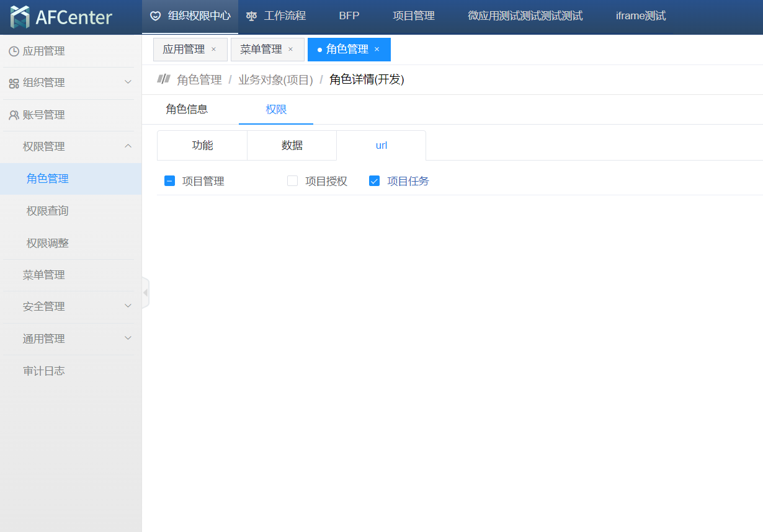
Task: Click the scales icon beside 工作流程
Action: pos(251,16)
